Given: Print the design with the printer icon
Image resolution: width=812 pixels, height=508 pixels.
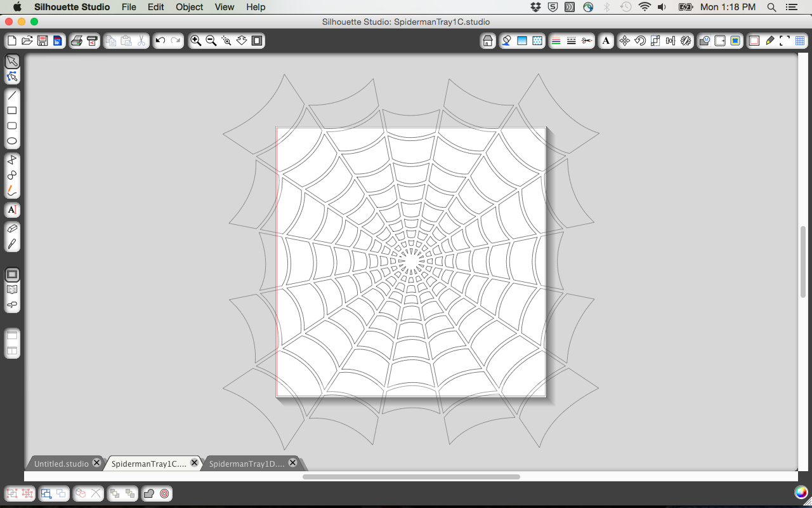Looking at the screenshot, I should coord(77,41).
